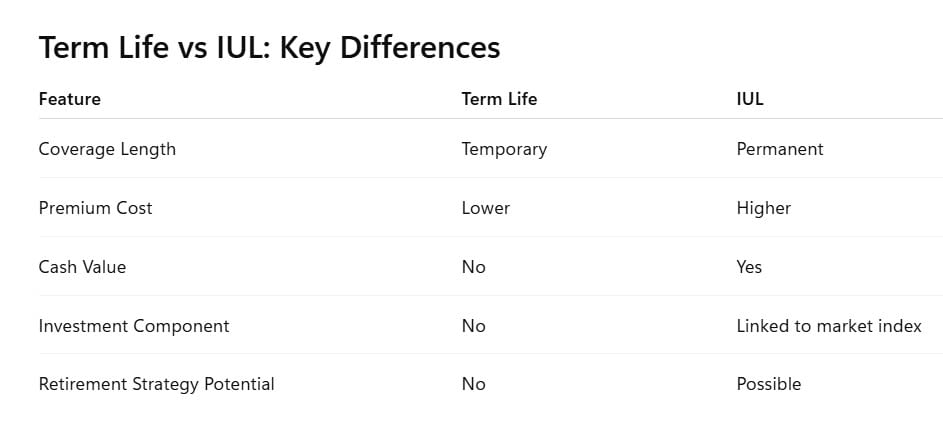Click 'No' in Retirement Strategy Potential row

473,384
